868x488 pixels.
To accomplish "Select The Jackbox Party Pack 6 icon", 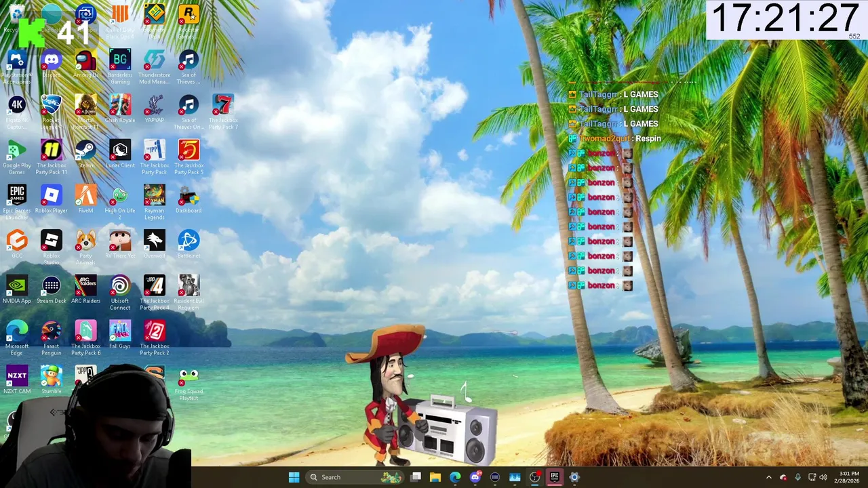I will 85,338.
